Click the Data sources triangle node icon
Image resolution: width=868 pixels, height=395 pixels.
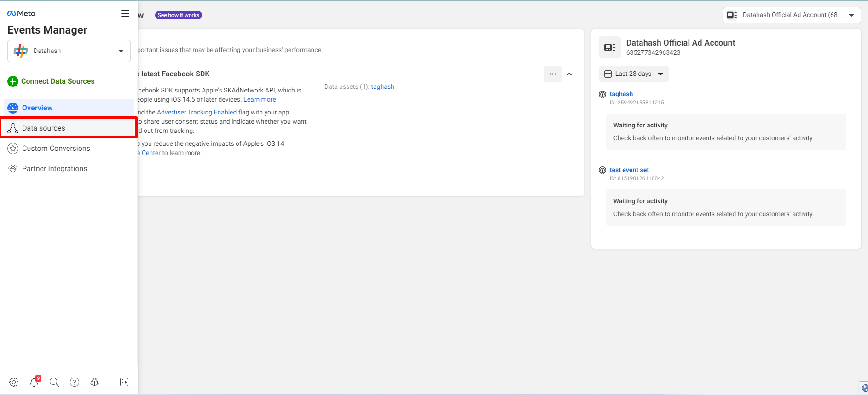tap(13, 128)
